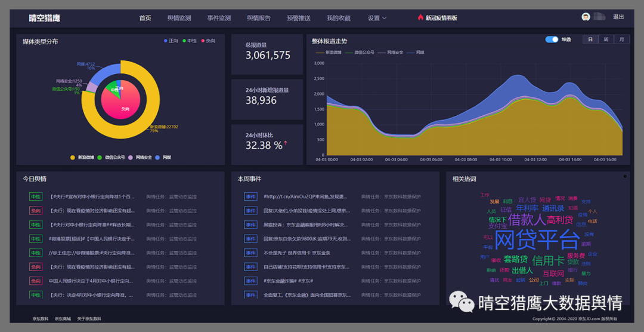Open news //@王佳忠://@微博股票:#央行定向降准…

click(x=91, y=253)
